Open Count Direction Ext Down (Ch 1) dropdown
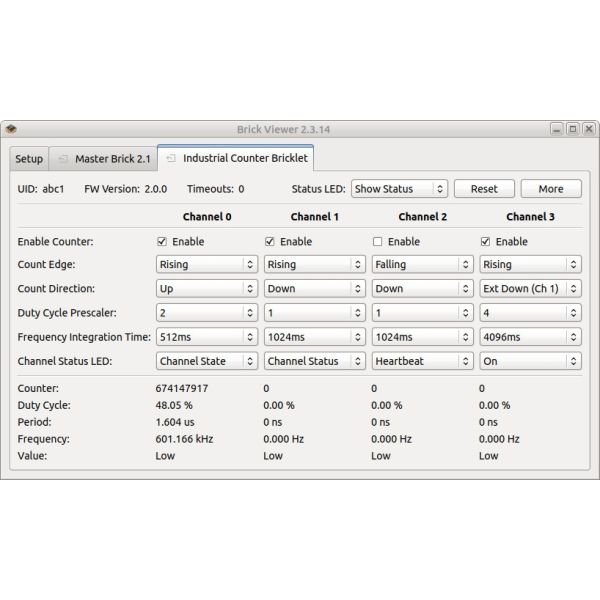This screenshot has height=600, width=600. tap(530, 289)
